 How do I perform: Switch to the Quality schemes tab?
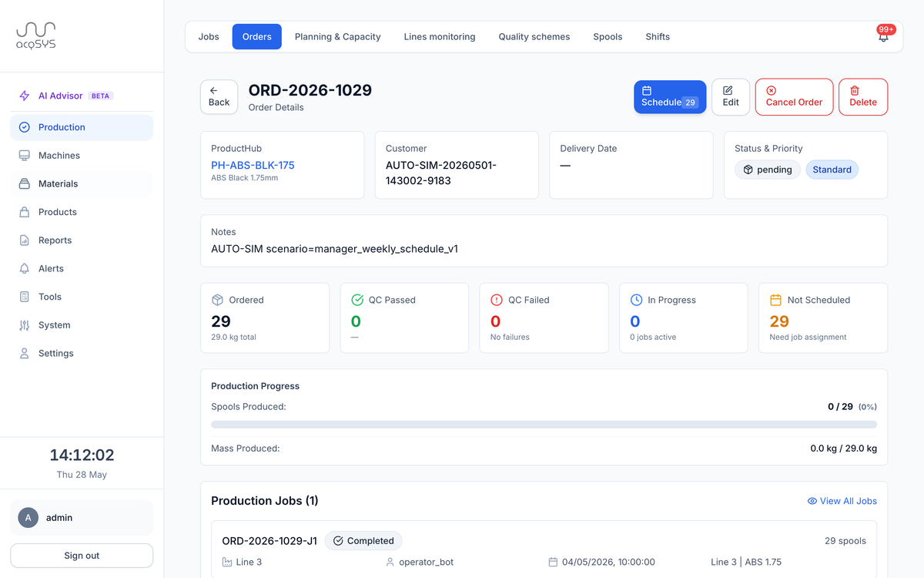(x=534, y=36)
